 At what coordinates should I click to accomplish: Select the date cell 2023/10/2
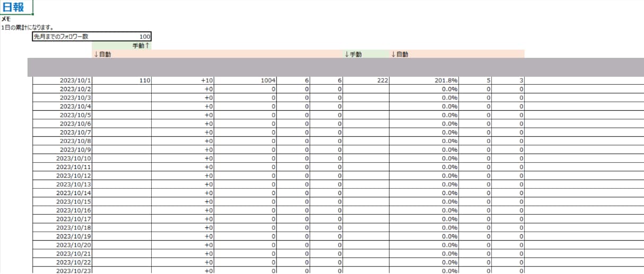[x=63, y=89]
